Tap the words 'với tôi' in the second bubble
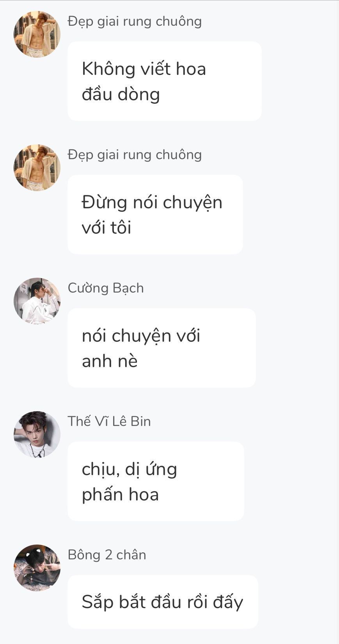The height and width of the screenshot is (644, 339). click(106, 227)
